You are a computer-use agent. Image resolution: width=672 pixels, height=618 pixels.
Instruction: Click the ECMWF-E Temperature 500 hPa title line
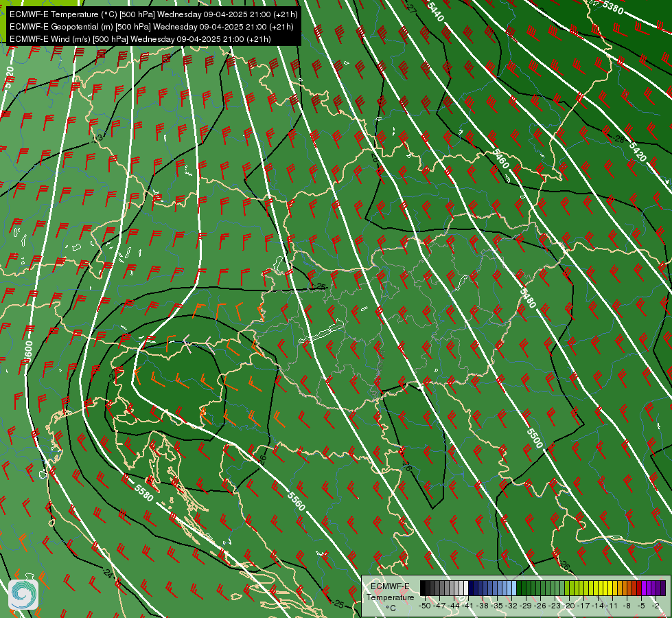pos(154,14)
